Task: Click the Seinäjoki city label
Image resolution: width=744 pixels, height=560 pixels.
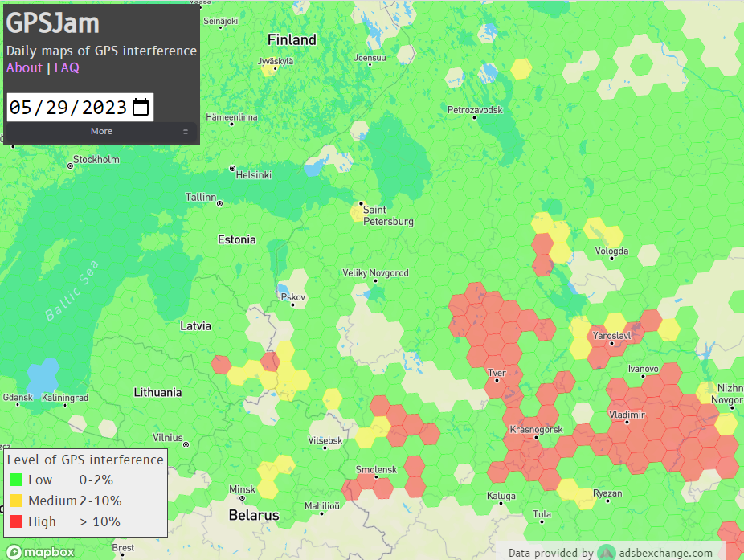Action: (x=221, y=22)
